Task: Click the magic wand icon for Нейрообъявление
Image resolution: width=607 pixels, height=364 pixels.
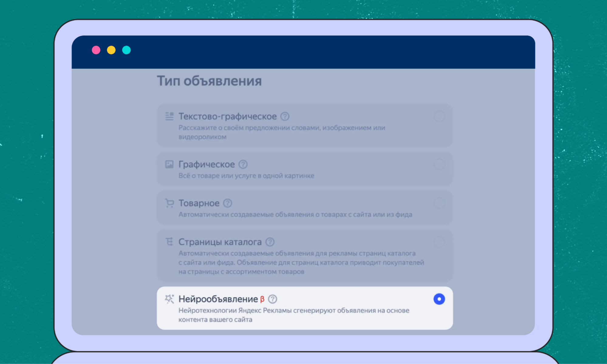Action: tap(169, 299)
